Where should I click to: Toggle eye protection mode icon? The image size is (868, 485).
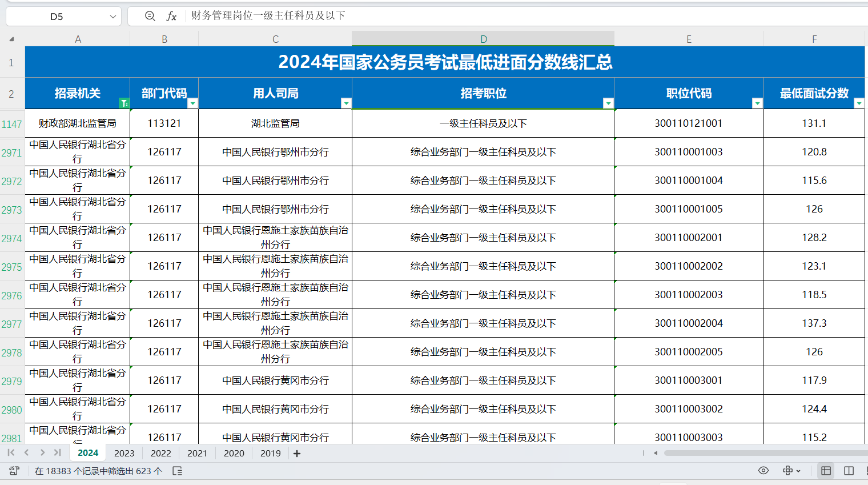763,471
